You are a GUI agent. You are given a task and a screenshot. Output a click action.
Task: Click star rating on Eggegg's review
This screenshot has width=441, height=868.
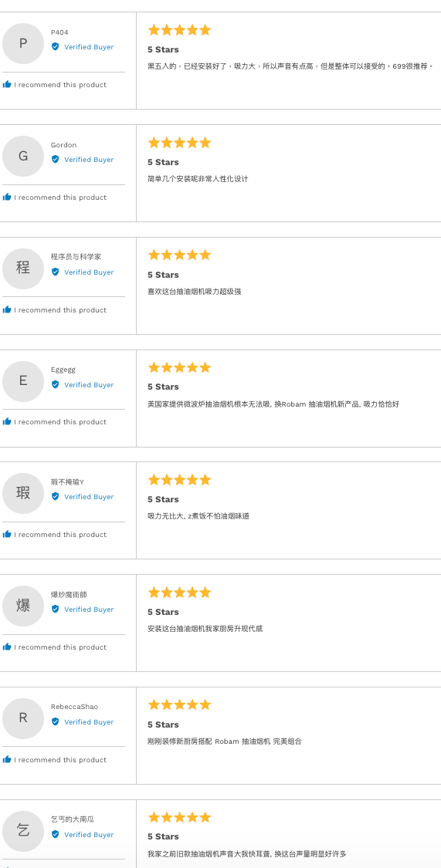(179, 367)
